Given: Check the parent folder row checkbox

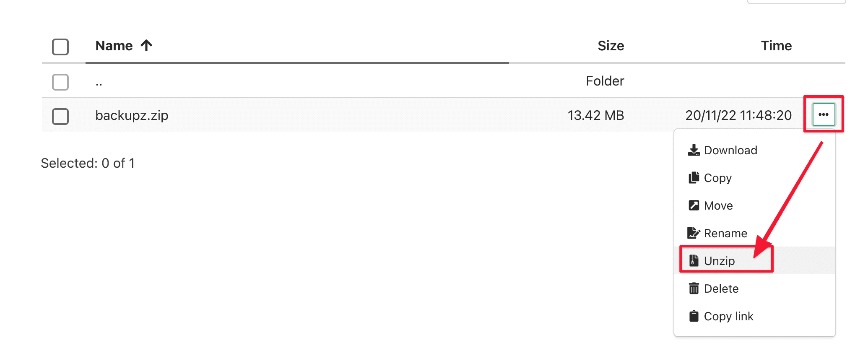Looking at the screenshot, I should pos(60,82).
